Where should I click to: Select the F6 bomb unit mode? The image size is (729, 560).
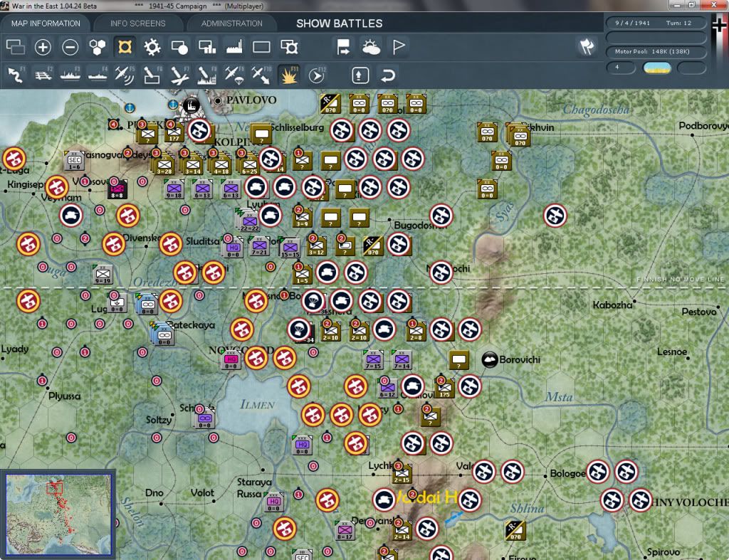pos(152,75)
